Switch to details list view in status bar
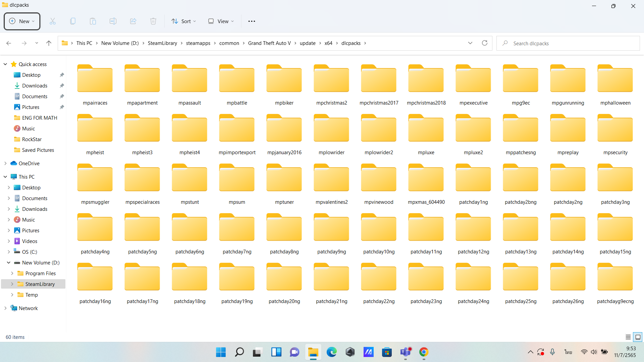 pos(628,337)
